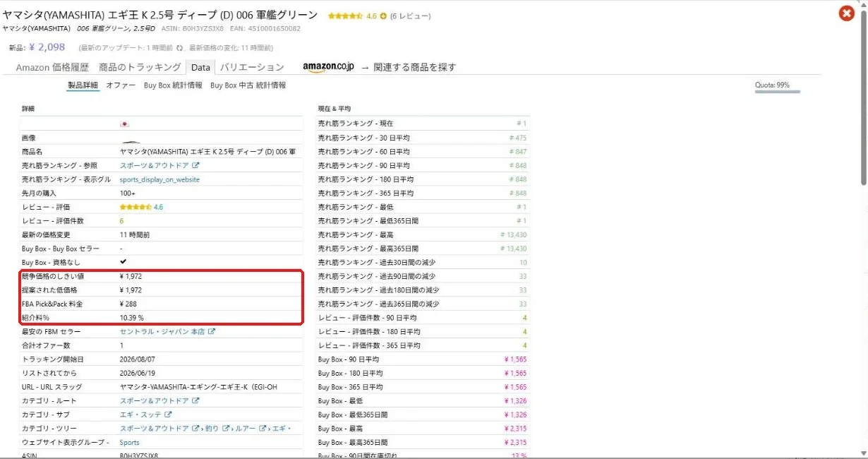Open the Buy Box 中古 統計情報 sub-tab
The height and width of the screenshot is (459, 868).
[x=248, y=85]
